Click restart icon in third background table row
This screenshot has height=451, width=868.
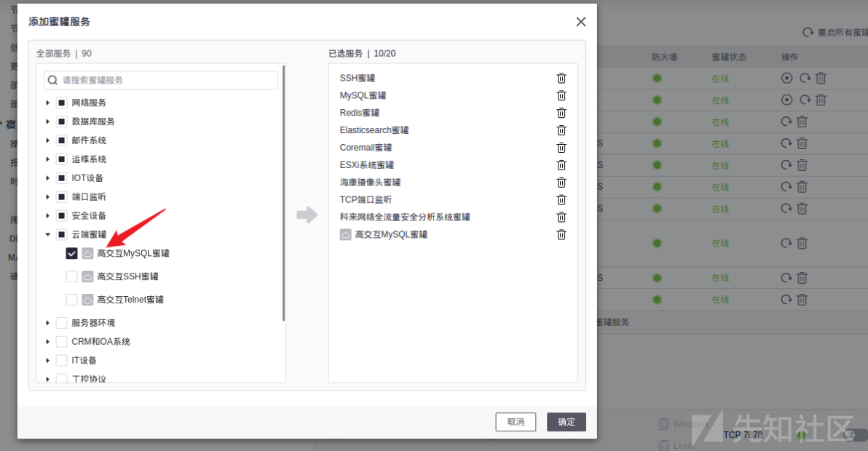click(786, 121)
